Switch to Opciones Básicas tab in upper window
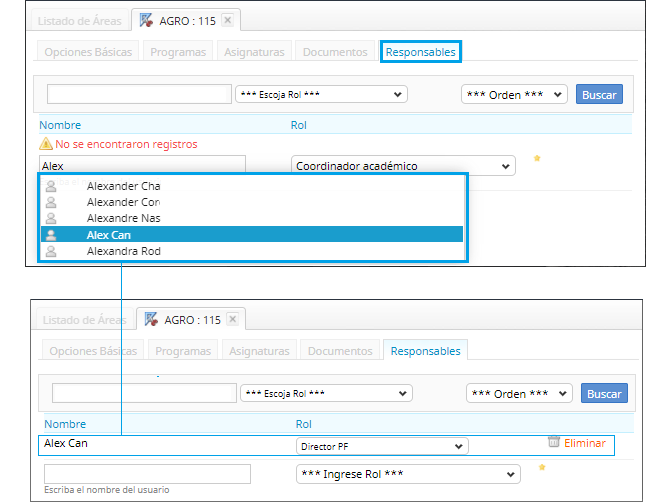The image size is (646, 503). tap(88, 52)
